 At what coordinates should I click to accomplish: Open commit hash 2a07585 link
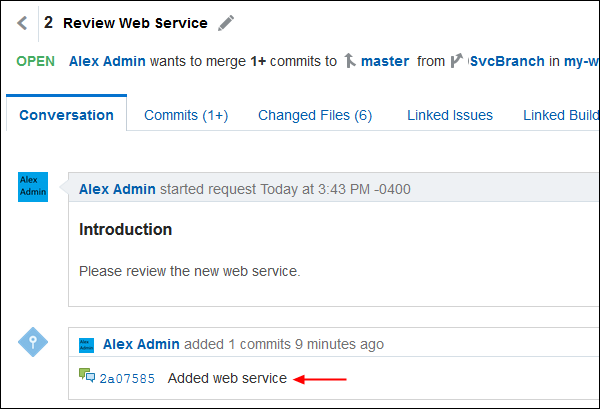tap(127, 378)
